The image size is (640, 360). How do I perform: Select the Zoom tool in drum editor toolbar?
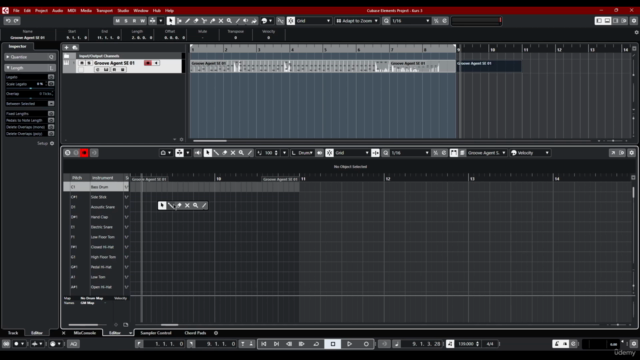pos(241,153)
